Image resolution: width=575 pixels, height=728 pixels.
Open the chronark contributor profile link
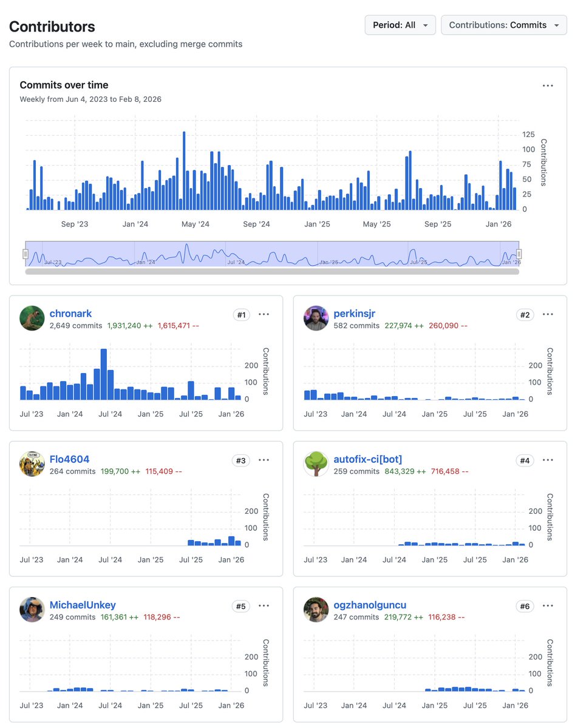(x=71, y=313)
